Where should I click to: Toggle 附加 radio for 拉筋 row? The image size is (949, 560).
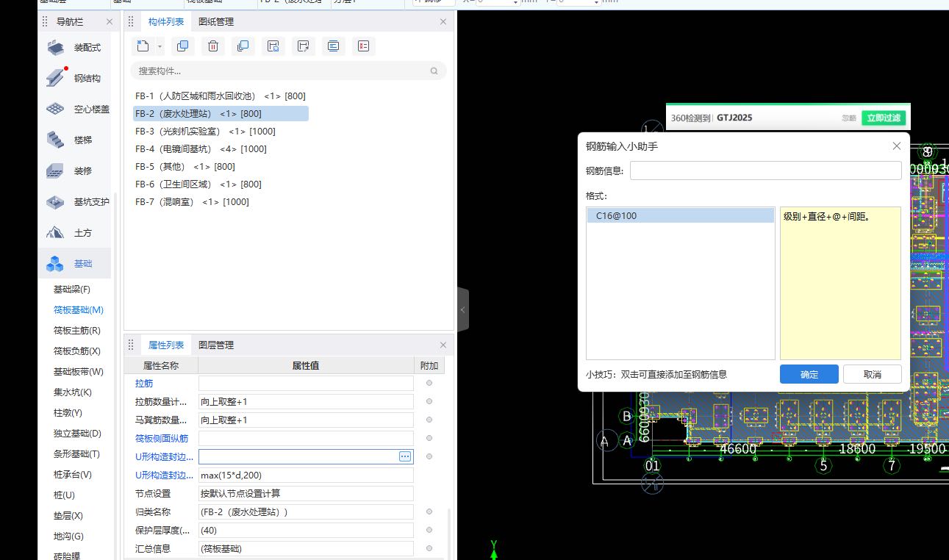429,383
